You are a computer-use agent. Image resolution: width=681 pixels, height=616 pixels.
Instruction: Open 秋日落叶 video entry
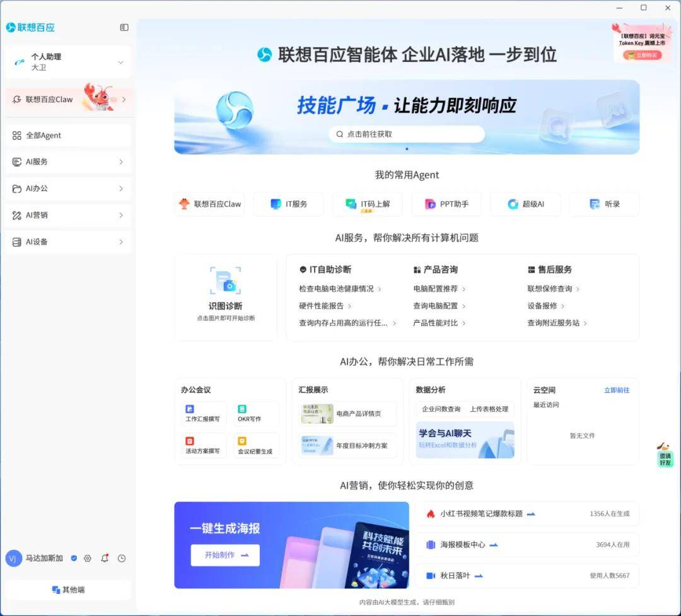(527, 576)
